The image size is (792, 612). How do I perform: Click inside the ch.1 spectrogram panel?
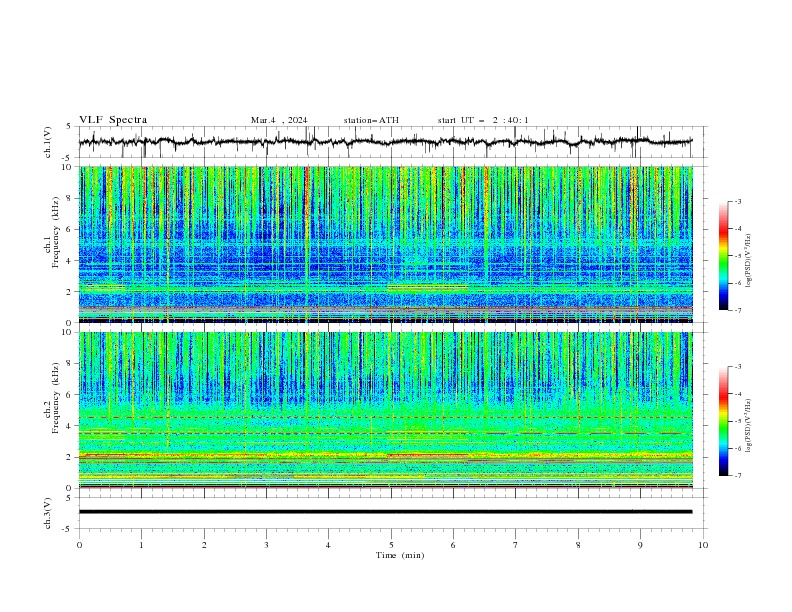pos(385,244)
